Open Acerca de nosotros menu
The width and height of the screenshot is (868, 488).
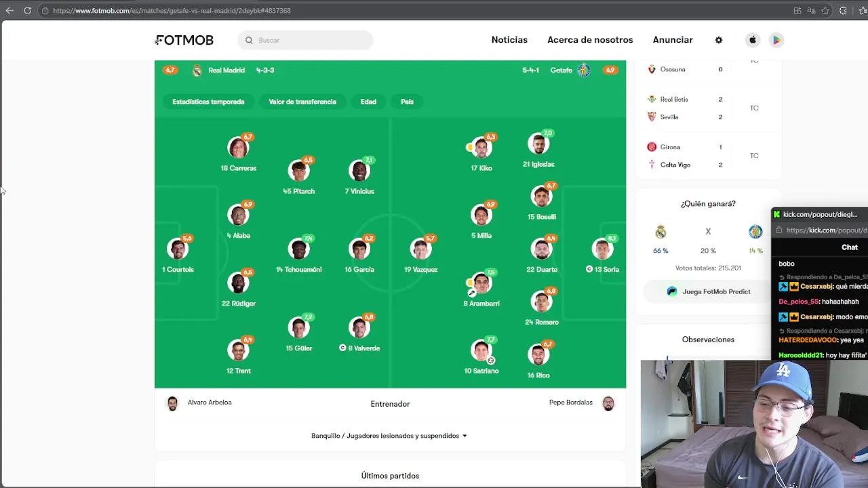(590, 40)
